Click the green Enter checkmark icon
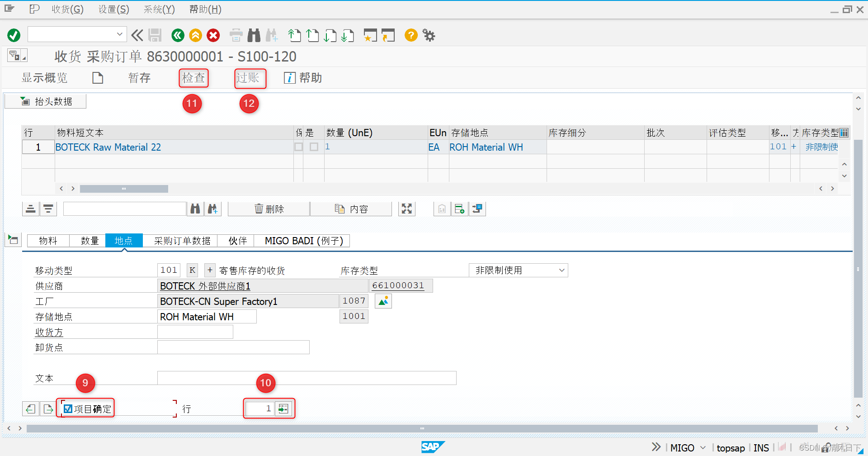Viewport: 868px width, 456px height. point(14,35)
